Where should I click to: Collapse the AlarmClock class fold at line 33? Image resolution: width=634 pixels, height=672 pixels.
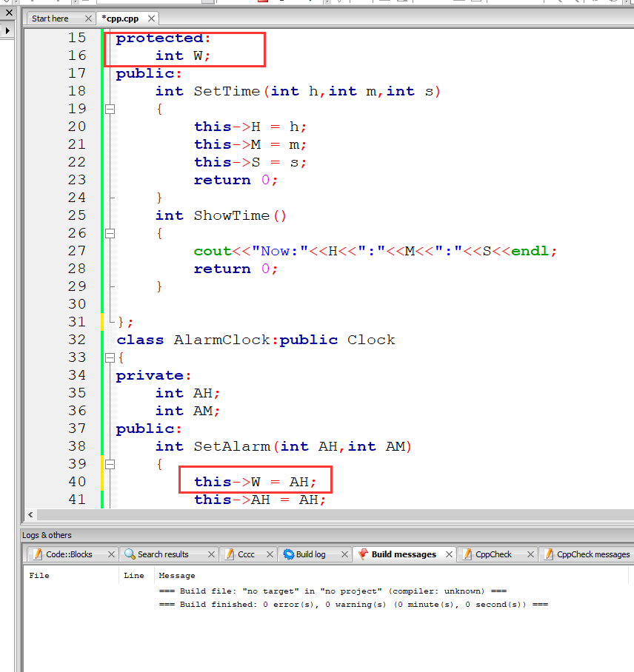110,357
